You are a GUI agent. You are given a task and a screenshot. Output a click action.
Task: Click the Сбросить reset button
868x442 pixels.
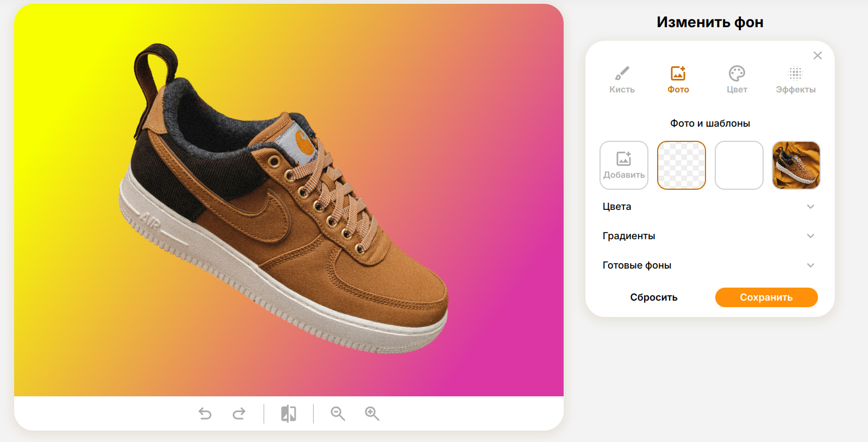click(654, 297)
